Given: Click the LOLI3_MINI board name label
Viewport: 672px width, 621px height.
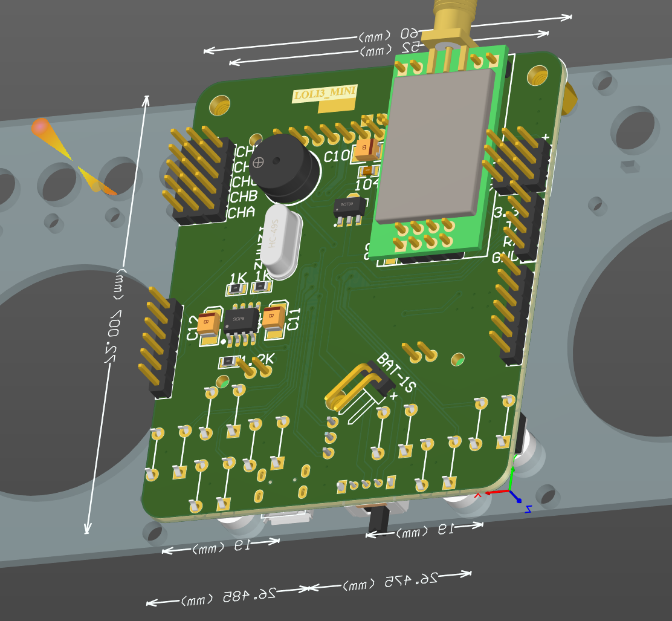Looking at the screenshot, I should coord(325,93).
